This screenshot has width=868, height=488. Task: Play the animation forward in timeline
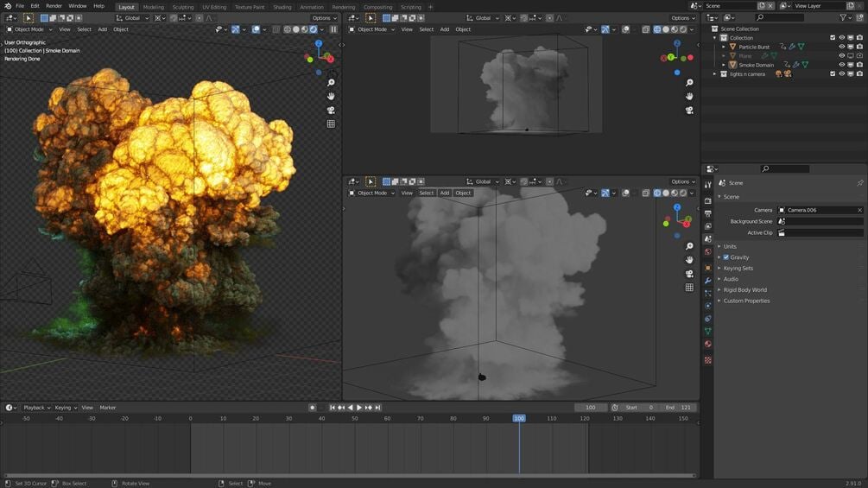359,408
